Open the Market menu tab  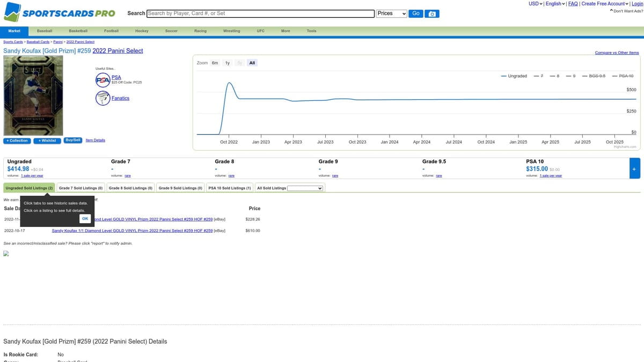(x=14, y=31)
